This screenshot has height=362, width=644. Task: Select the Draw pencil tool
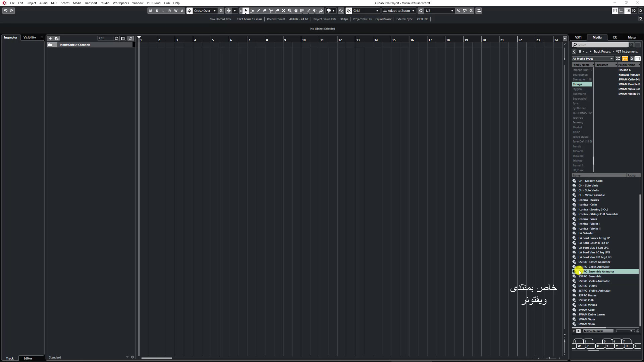(x=258, y=11)
